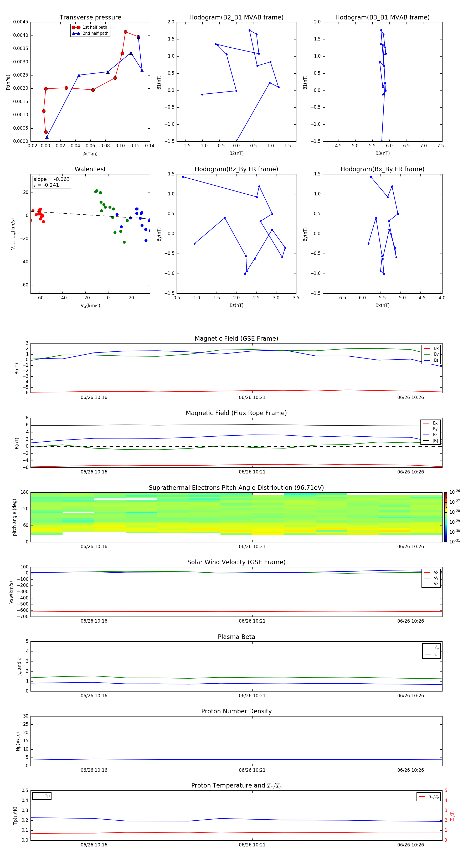Click the 'B3(nT)' x-axis label

point(382,153)
